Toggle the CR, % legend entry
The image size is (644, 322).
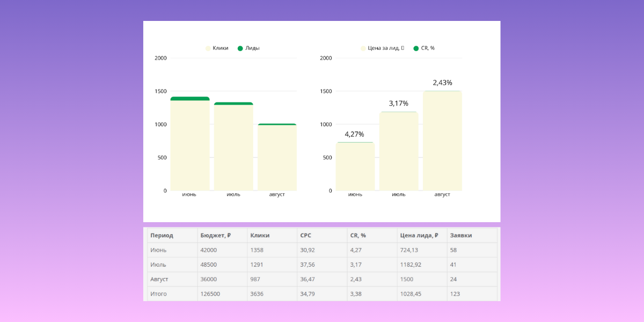pos(424,48)
